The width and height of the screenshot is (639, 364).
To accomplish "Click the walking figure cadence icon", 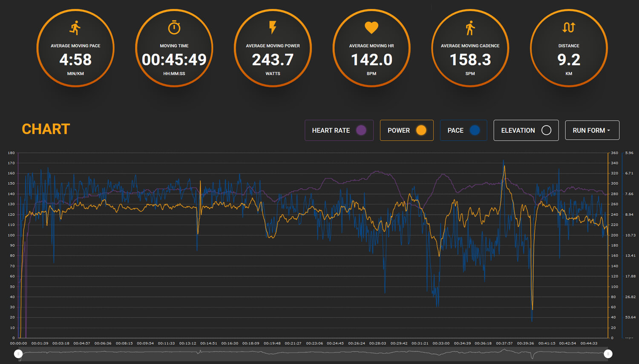I will tap(470, 28).
